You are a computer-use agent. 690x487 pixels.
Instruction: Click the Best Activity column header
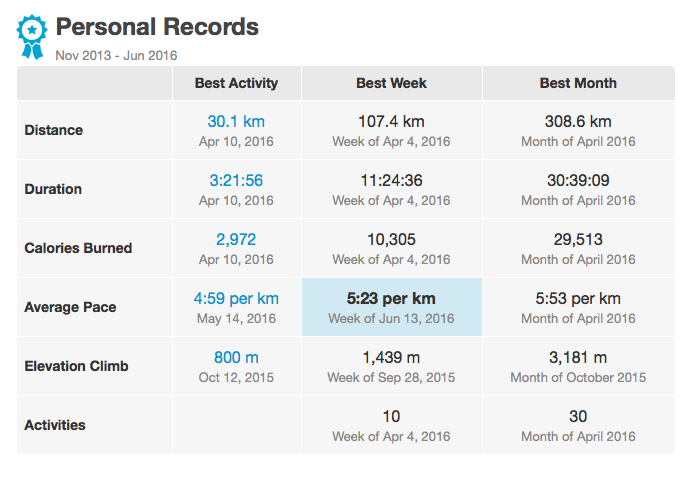(236, 83)
